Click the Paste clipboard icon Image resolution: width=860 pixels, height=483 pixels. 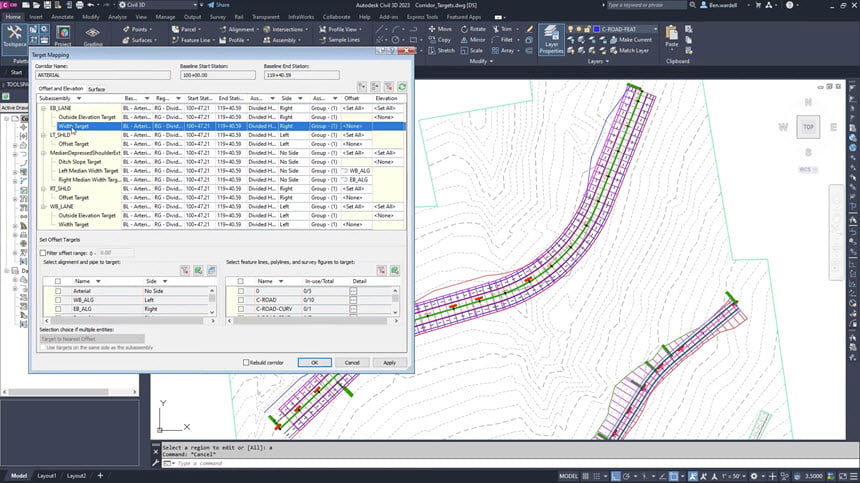(x=671, y=37)
